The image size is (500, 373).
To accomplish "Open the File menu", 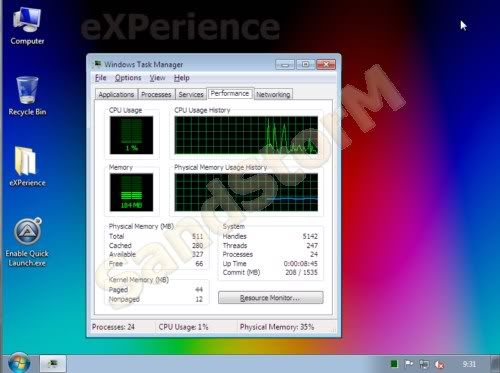I will [100, 78].
